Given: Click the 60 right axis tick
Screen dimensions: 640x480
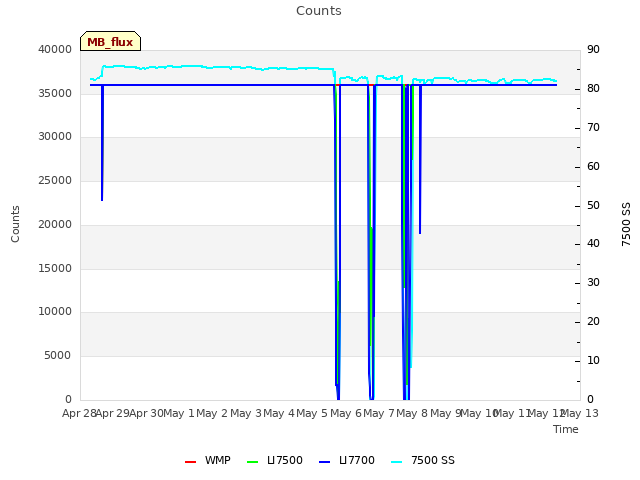Looking at the screenshot, I should click(x=593, y=167).
